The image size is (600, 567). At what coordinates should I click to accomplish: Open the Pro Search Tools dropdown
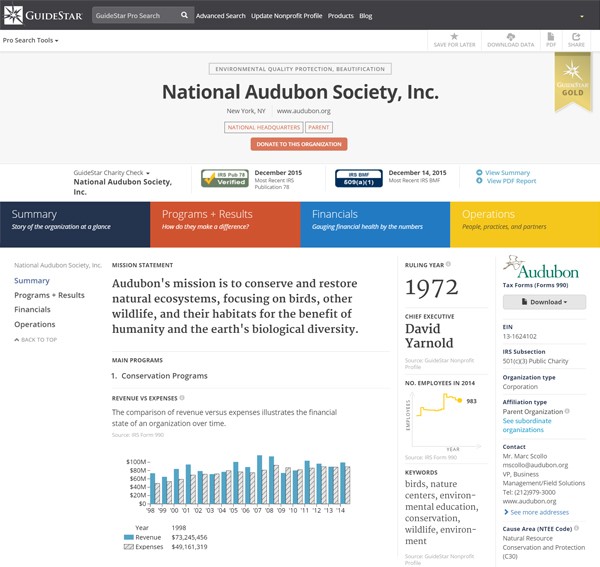pyautogui.click(x=30, y=40)
